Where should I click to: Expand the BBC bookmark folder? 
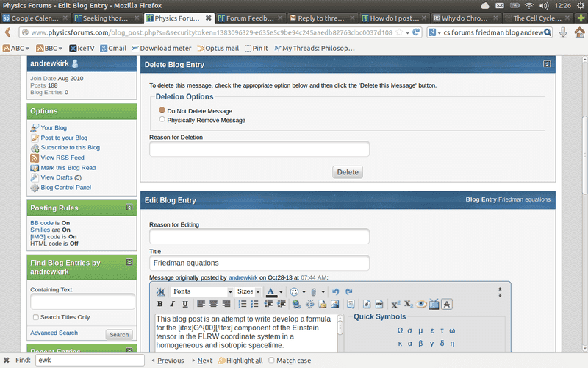[x=49, y=48]
